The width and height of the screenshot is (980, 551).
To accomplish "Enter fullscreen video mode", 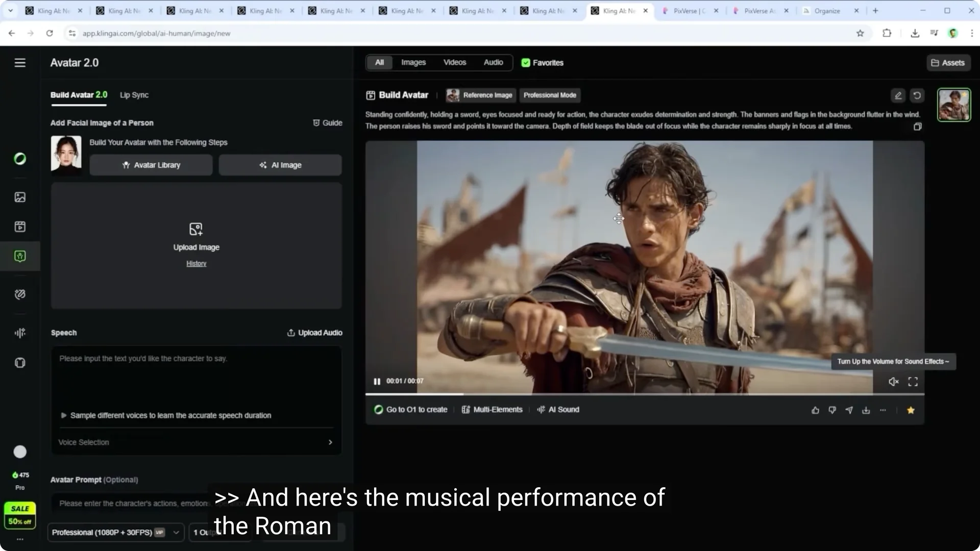I will [x=913, y=382].
